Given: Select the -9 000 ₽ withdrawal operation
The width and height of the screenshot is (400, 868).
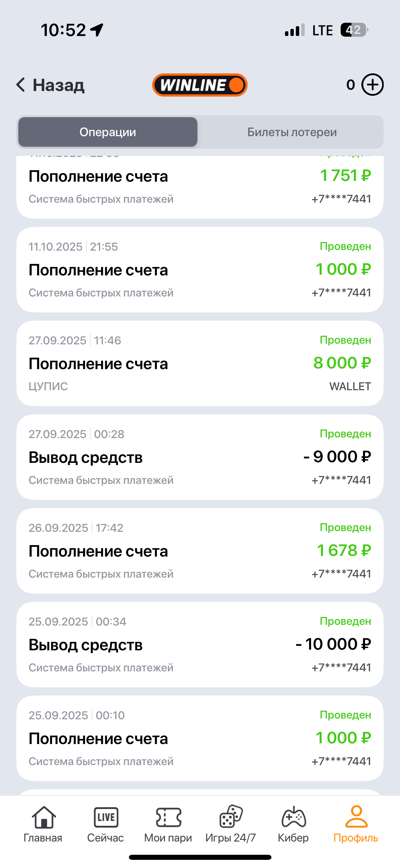Looking at the screenshot, I should point(200,457).
